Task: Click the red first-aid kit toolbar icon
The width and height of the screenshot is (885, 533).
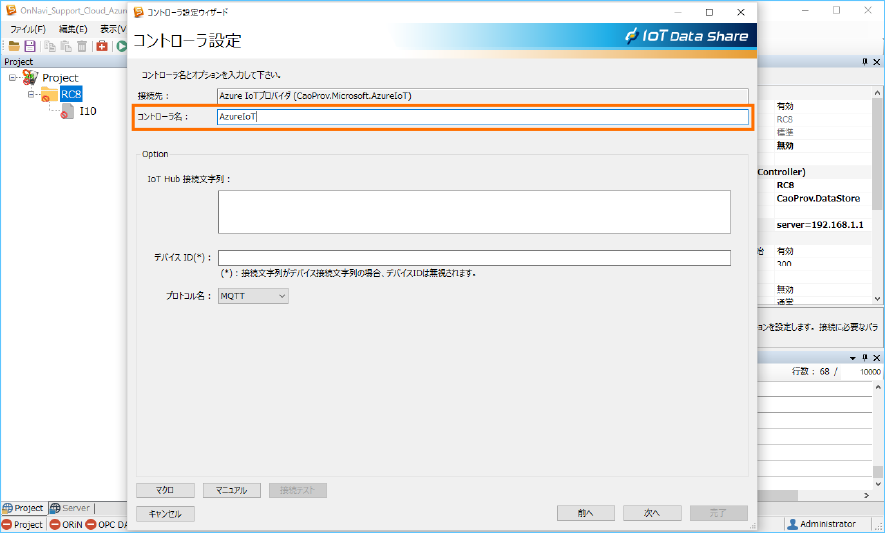Action: [102, 46]
